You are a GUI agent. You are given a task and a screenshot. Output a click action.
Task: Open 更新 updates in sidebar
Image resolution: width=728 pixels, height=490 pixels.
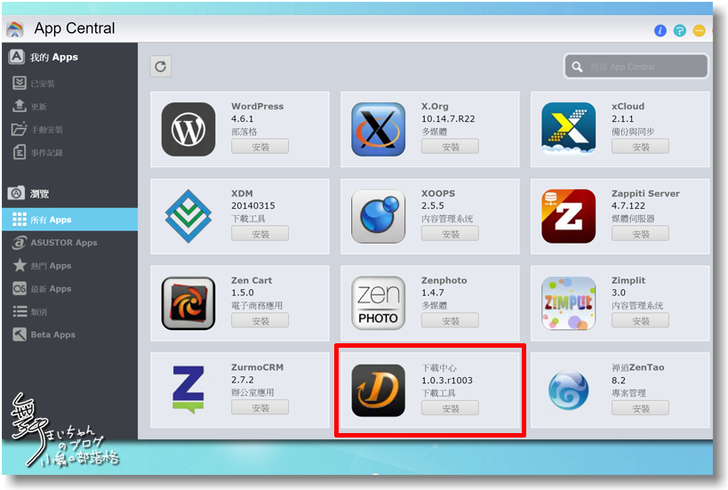[x=70, y=106]
